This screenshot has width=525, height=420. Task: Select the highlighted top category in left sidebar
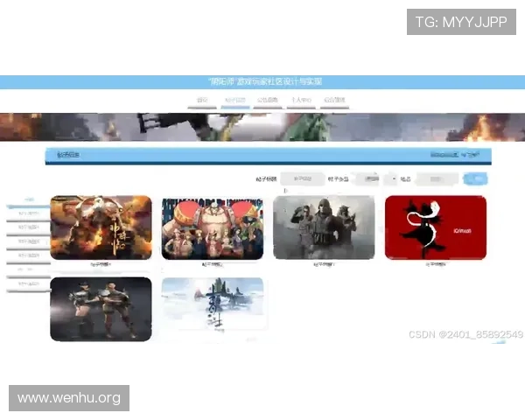(29, 200)
